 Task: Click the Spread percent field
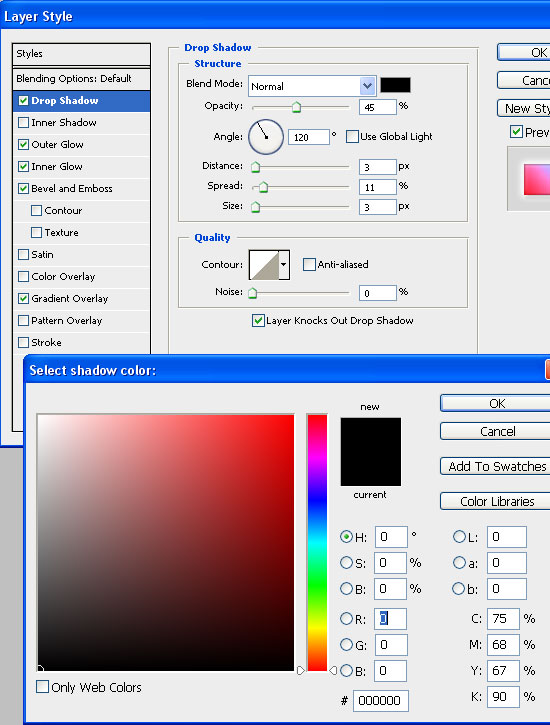tap(378, 187)
